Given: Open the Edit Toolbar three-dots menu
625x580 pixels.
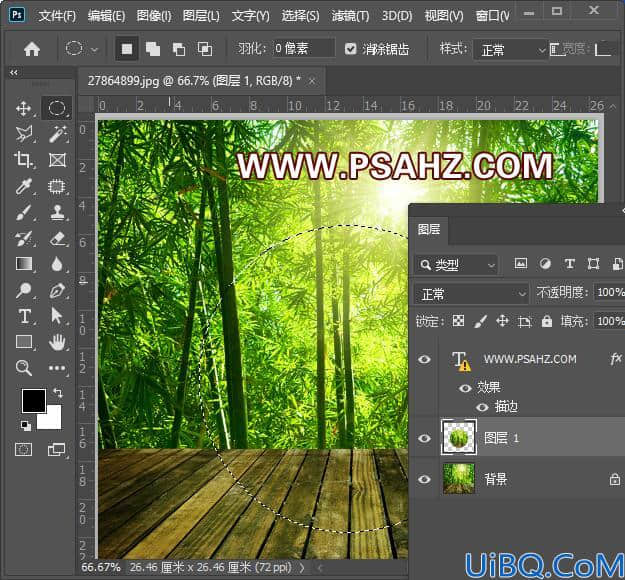Looking at the screenshot, I should (57, 368).
